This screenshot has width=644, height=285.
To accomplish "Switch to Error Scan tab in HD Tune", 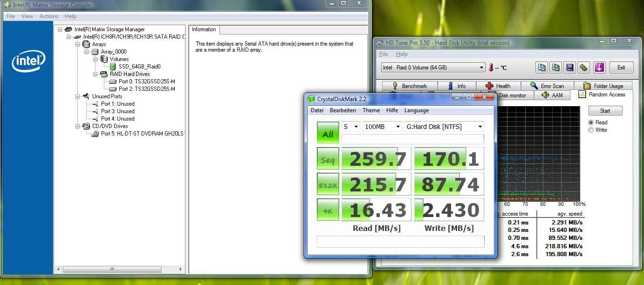I will coord(547,86).
